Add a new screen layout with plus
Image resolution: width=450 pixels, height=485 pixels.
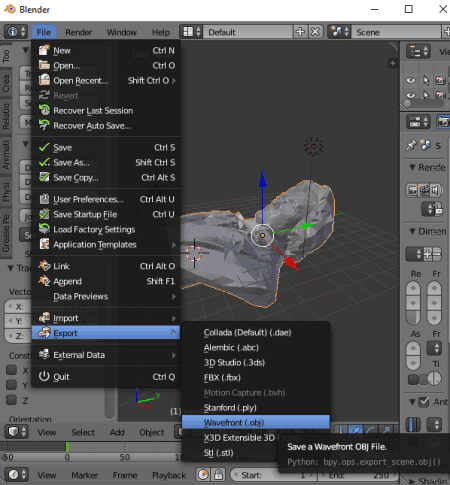click(x=300, y=32)
